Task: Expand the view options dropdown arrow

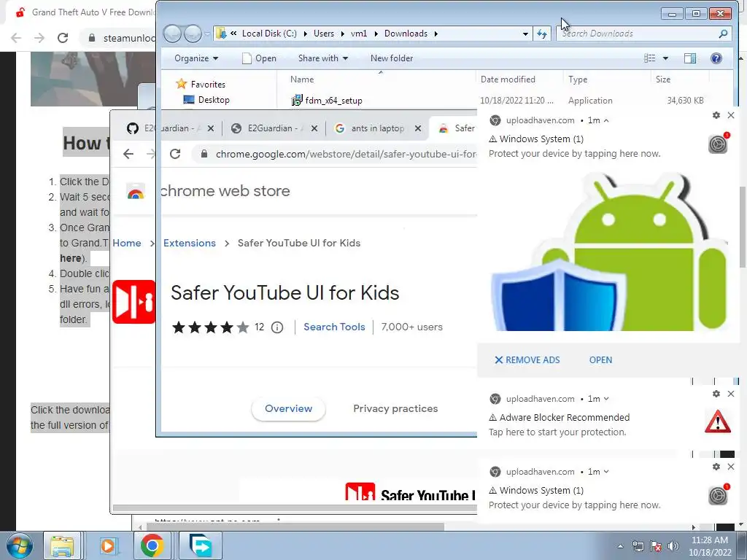Action: 665,58
